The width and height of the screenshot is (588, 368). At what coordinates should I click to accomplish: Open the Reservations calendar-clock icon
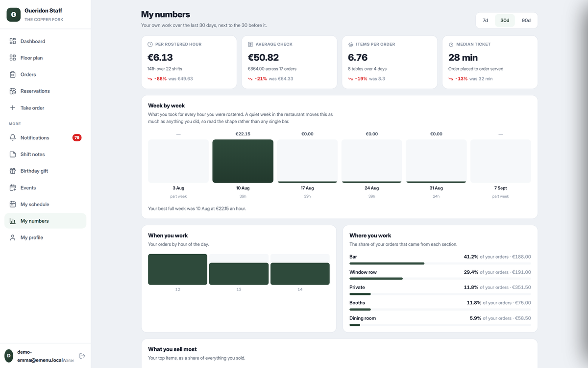[13, 91]
